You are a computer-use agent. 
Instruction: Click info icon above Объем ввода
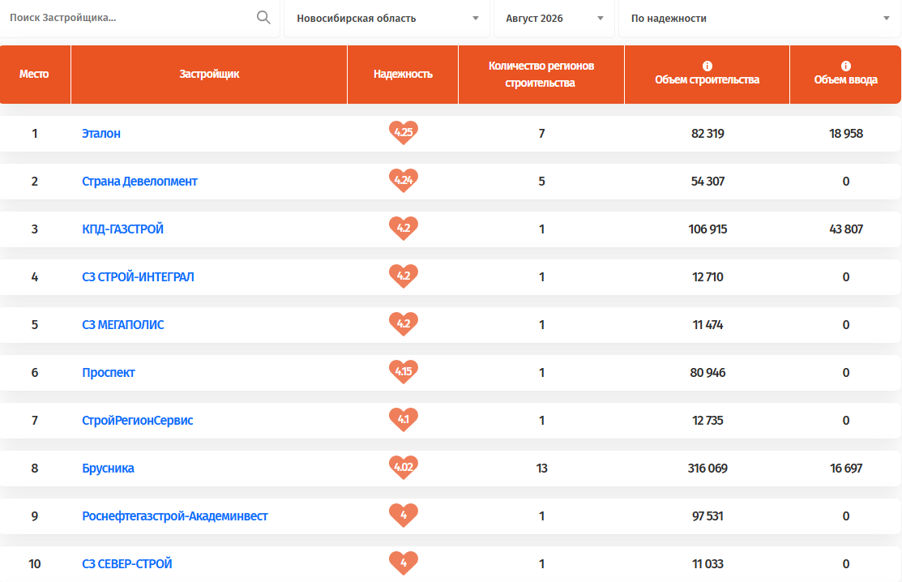pos(846,66)
